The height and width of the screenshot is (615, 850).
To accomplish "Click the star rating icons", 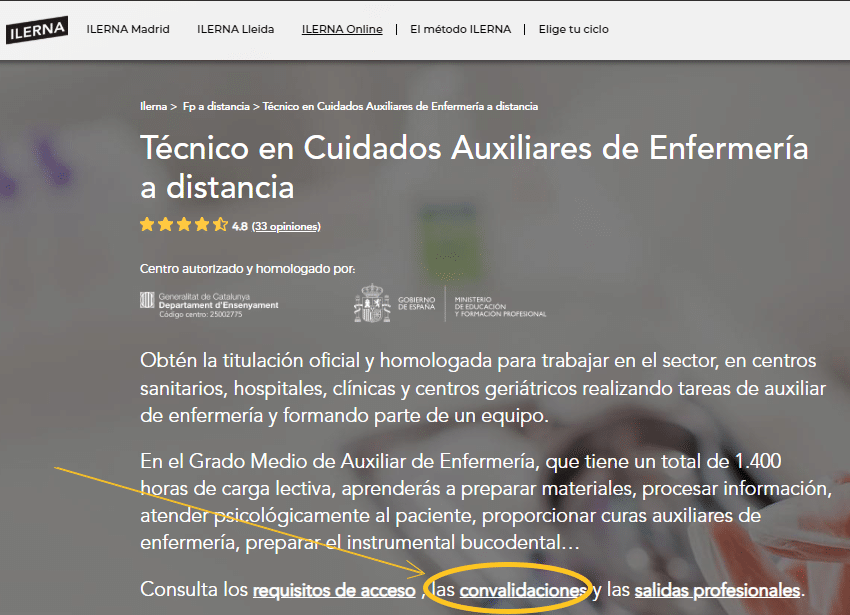I will click(x=184, y=225).
